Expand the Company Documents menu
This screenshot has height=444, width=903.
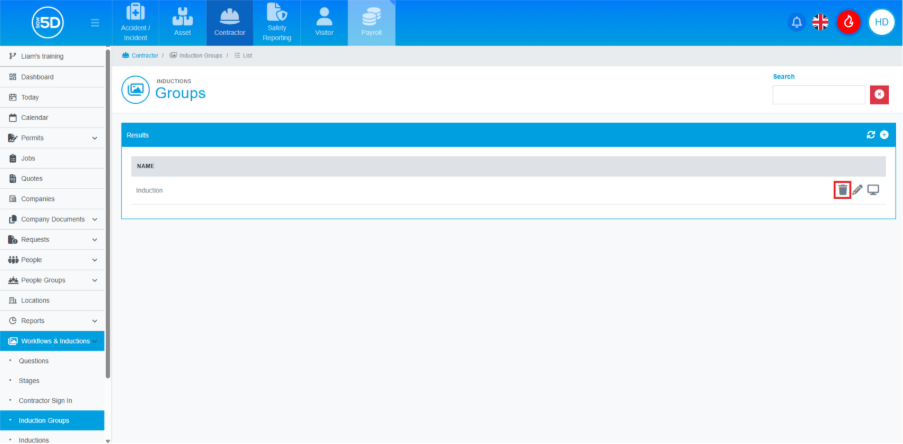[52, 219]
